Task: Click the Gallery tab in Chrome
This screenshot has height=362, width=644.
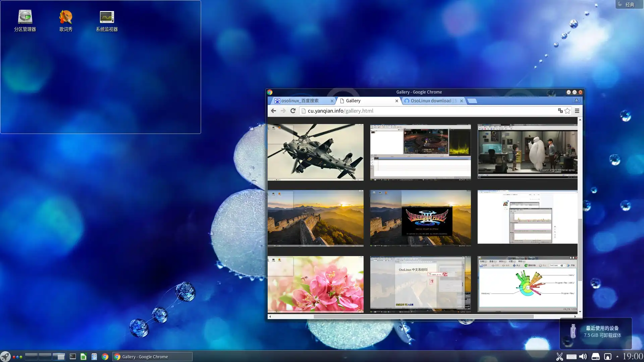Action: (368, 101)
